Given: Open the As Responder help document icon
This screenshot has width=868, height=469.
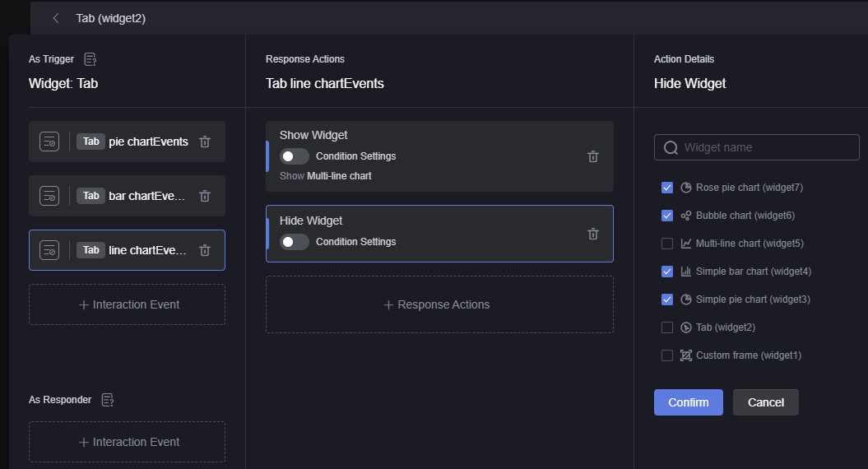Looking at the screenshot, I should [x=108, y=400].
